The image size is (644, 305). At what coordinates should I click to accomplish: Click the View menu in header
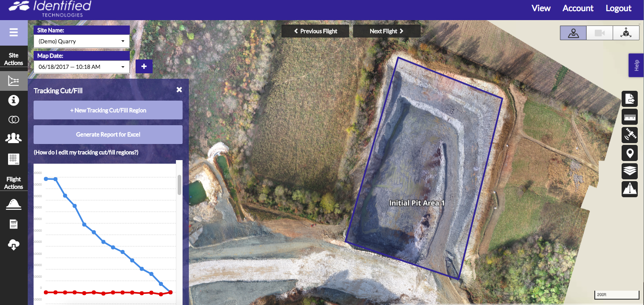[x=541, y=8]
